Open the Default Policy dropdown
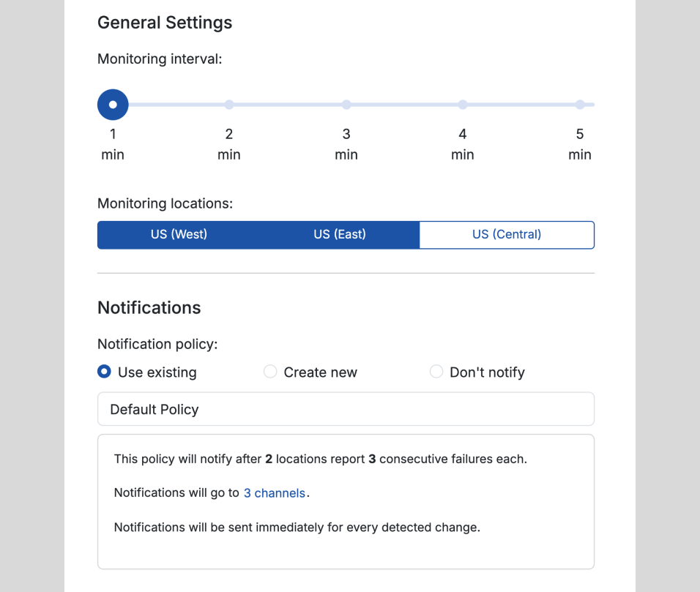The image size is (700, 592). [346, 409]
